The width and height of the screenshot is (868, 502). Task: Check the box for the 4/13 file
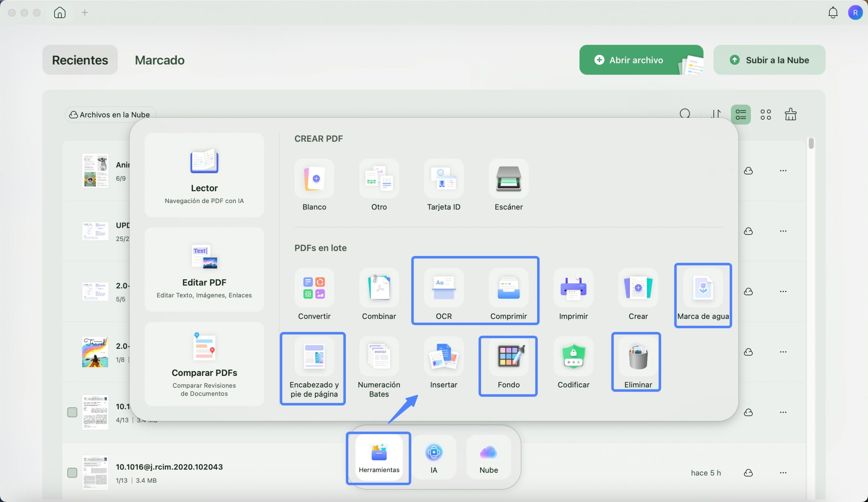click(72, 412)
